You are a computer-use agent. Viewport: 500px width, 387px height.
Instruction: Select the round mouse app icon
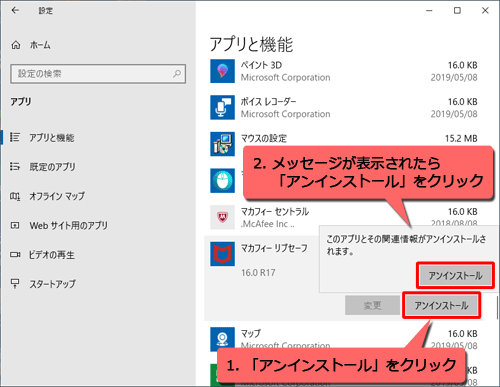click(222, 181)
